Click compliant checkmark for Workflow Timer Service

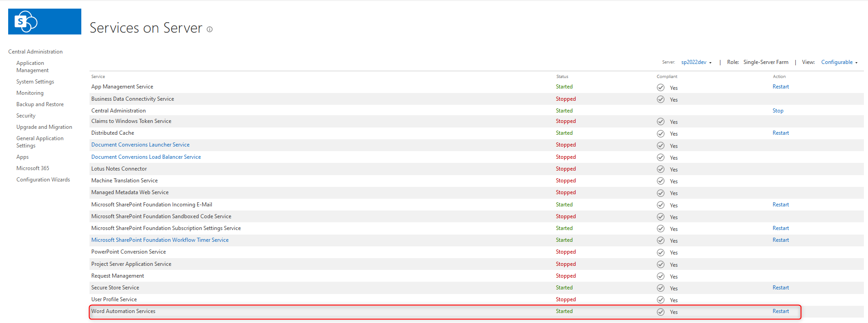[x=660, y=240]
